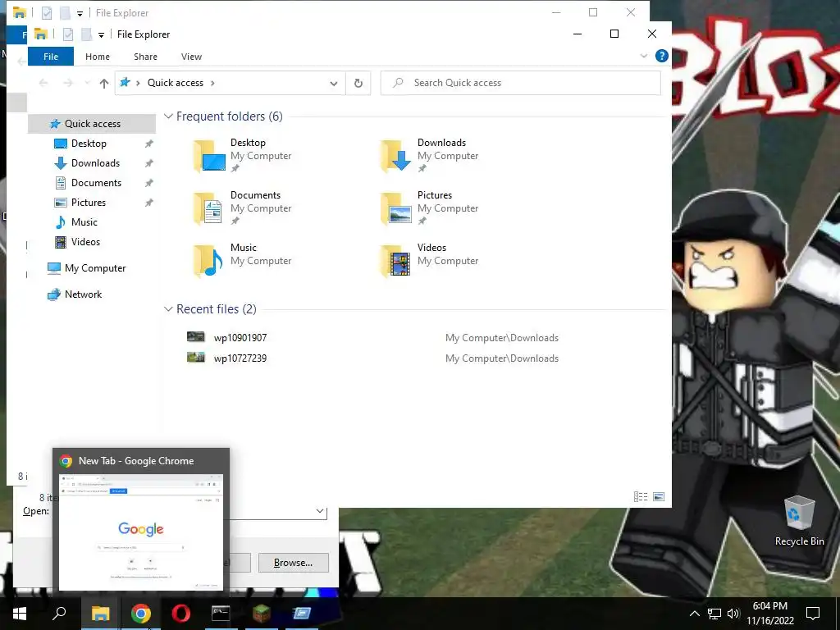The width and height of the screenshot is (840, 630).
Task: Switch to Large icons view in the status bar
Action: coord(659,497)
